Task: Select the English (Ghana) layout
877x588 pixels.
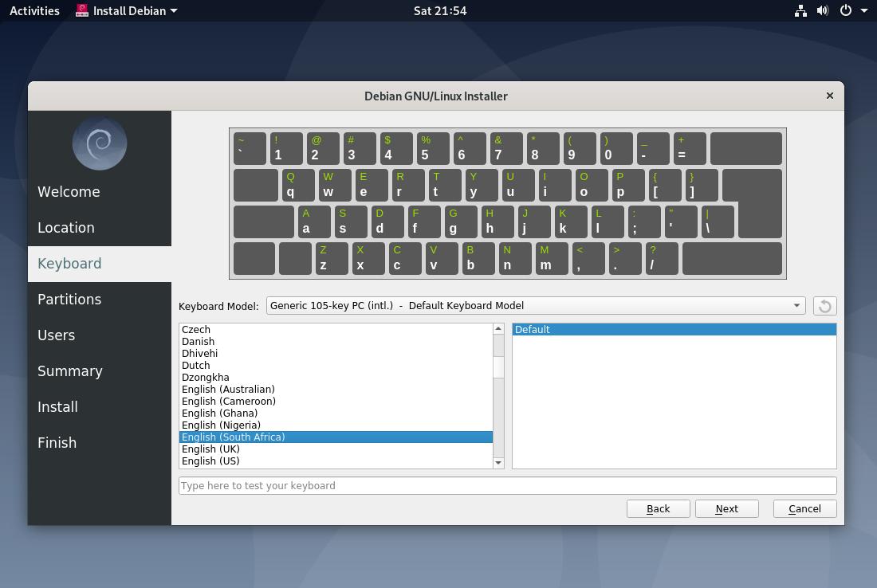Action: 336,413
